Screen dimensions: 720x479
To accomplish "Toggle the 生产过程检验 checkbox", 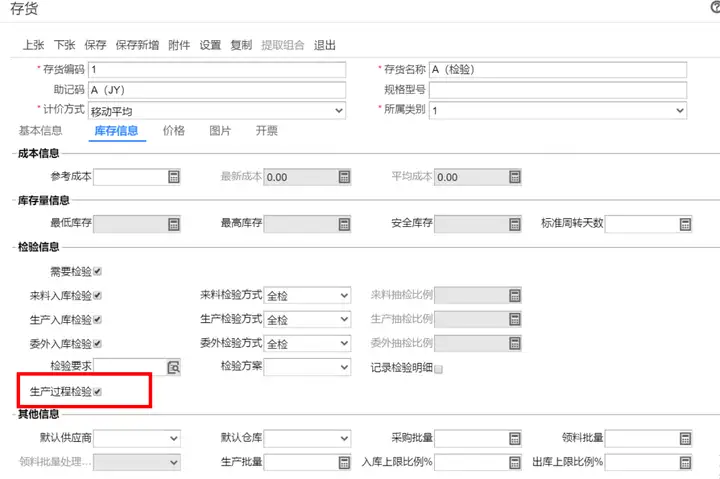I will click(x=97, y=391).
